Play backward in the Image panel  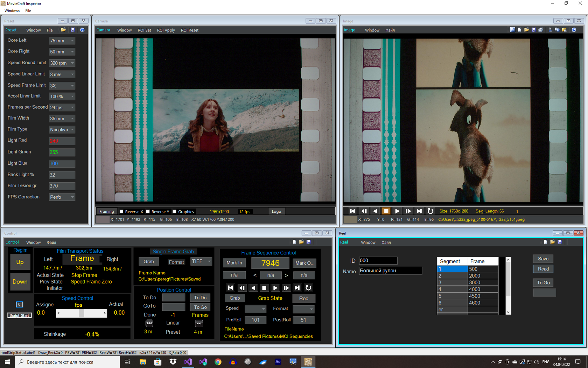[375, 211]
